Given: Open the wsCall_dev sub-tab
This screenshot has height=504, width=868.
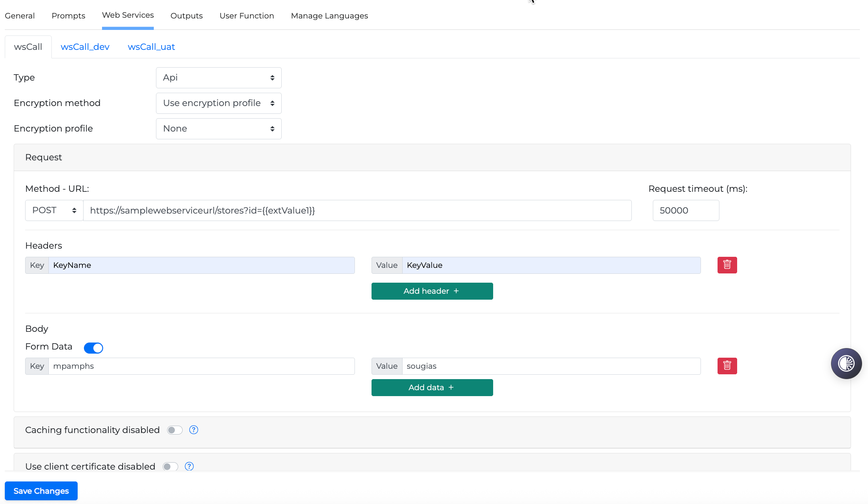Looking at the screenshot, I should pyautogui.click(x=85, y=47).
